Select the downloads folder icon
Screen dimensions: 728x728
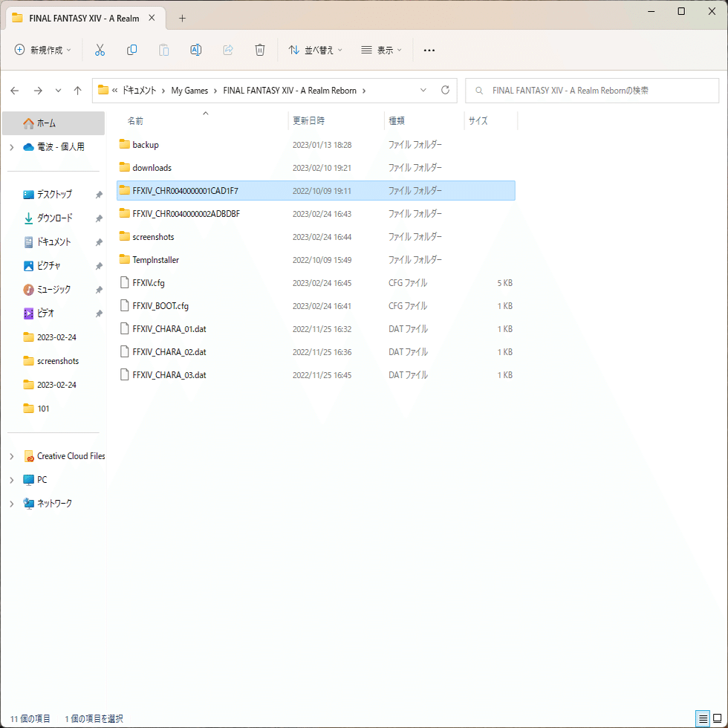tap(125, 167)
